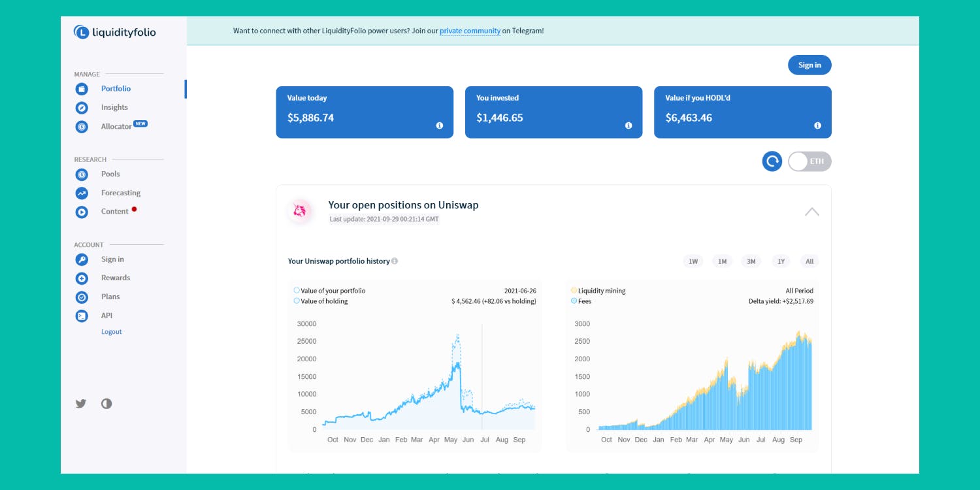This screenshot has height=490, width=980.
Task: Click the Uniswap unicorn logo
Action: point(300,210)
